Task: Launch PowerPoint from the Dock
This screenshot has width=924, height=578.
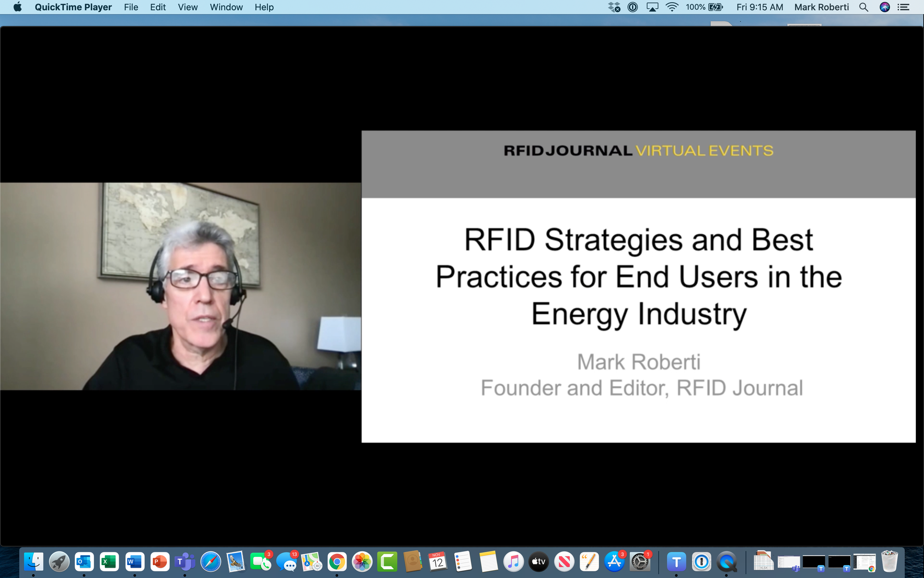Action: coord(159,562)
